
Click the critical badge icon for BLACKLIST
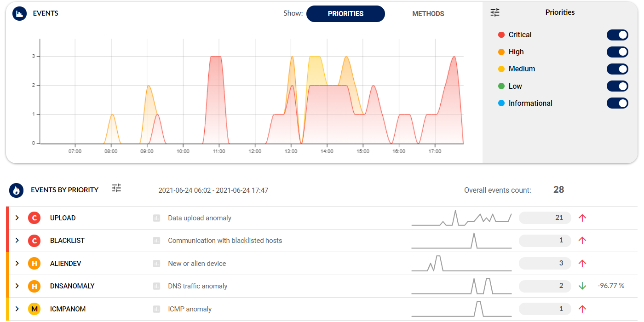click(x=34, y=241)
